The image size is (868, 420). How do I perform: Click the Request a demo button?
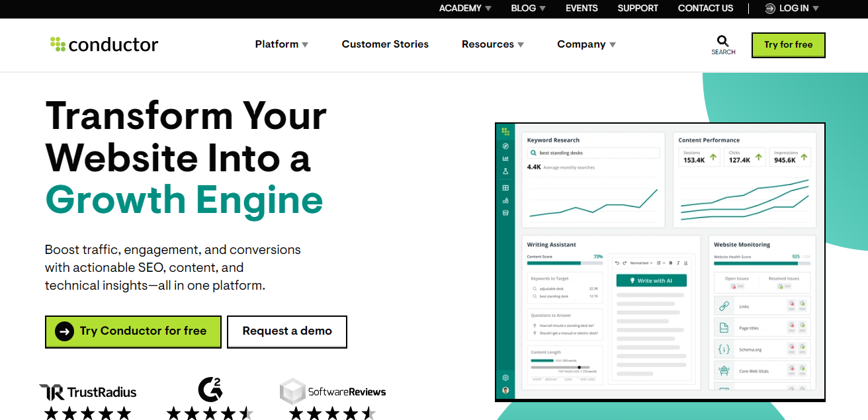[287, 331]
